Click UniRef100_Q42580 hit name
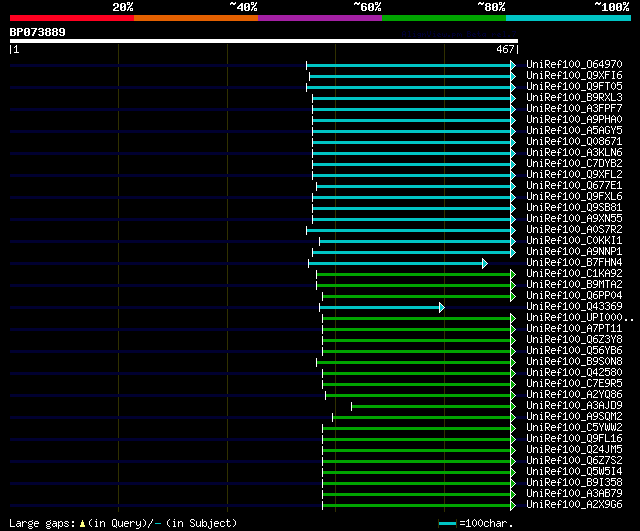The image size is (640, 531). pyautogui.click(x=574, y=373)
